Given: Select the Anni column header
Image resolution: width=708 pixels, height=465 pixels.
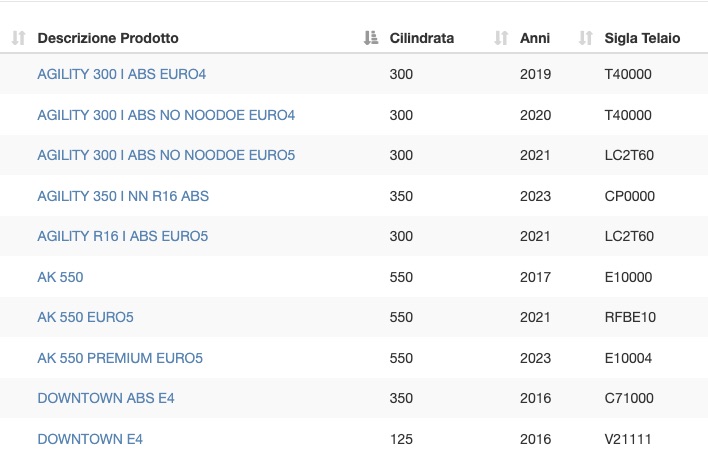Looking at the screenshot, I should coord(535,38).
